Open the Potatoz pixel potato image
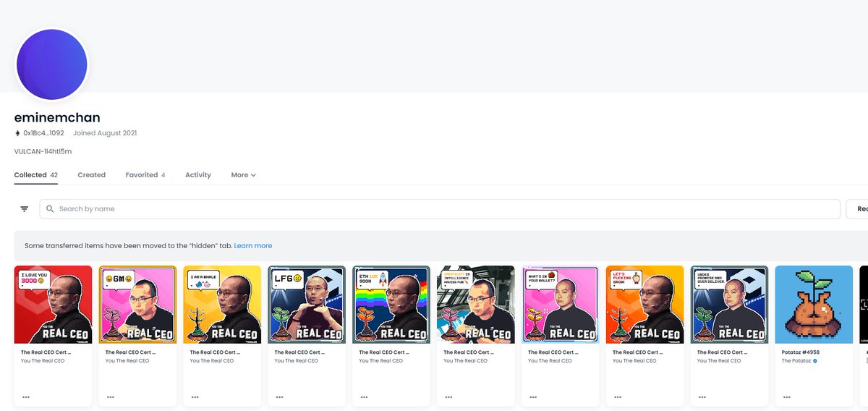The image size is (868, 411). pyautogui.click(x=814, y=304)
